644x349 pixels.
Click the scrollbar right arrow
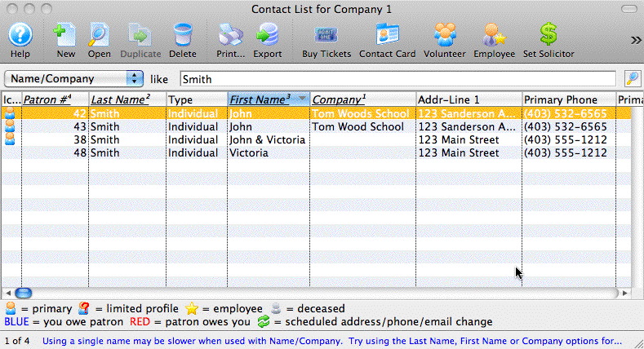pyautogui.click(x=624, y=293)
